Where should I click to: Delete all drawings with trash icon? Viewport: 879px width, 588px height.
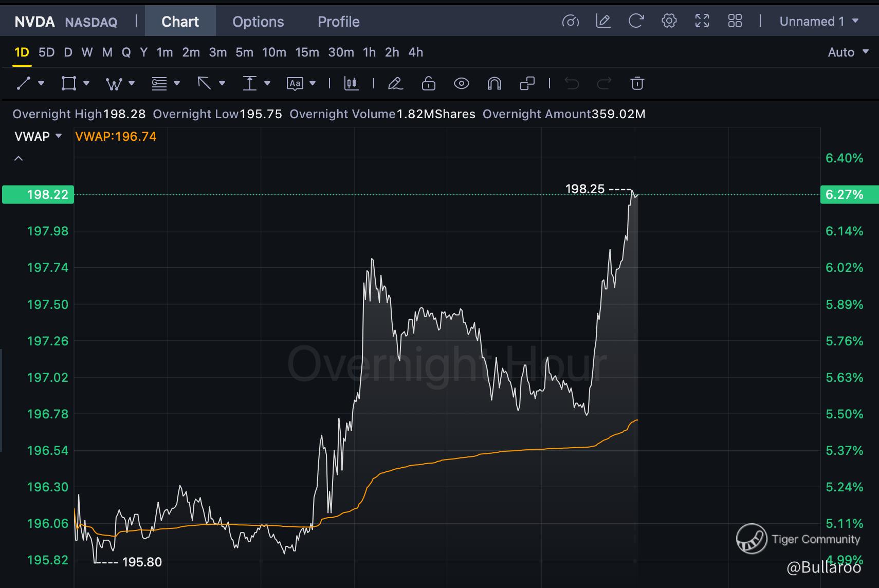coord(637,83)
